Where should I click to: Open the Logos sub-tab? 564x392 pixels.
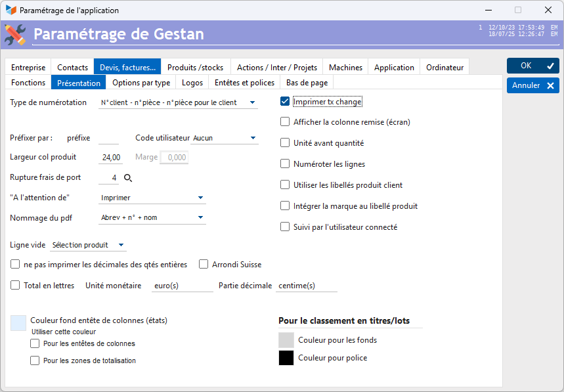point(192,83)
